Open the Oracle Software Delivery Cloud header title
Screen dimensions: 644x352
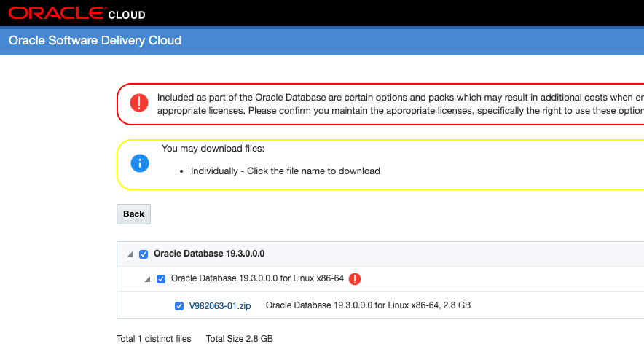[95, 41]
